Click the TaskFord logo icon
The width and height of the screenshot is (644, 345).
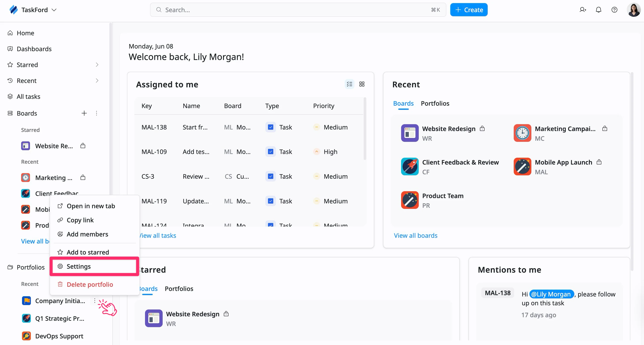(13, 10)
